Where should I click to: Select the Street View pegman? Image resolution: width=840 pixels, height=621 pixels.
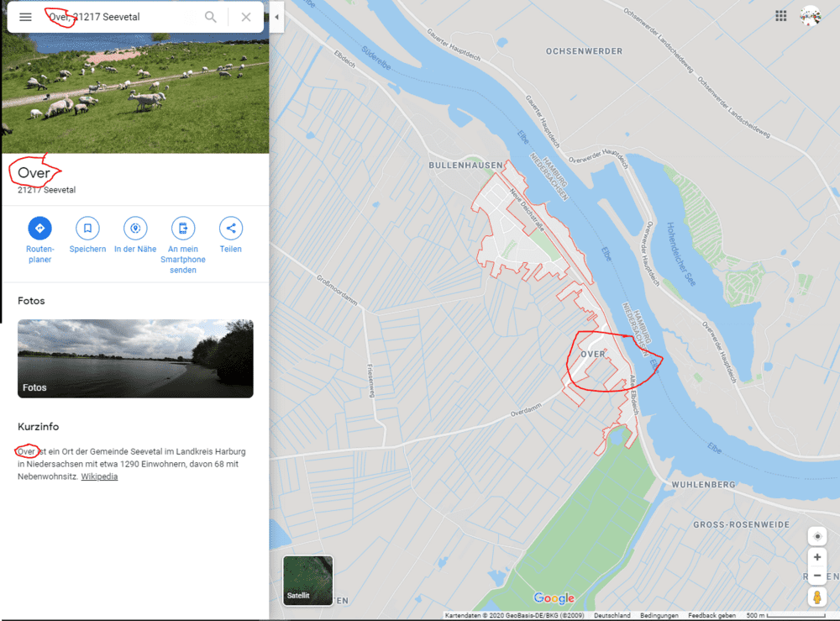pos(817,597)
